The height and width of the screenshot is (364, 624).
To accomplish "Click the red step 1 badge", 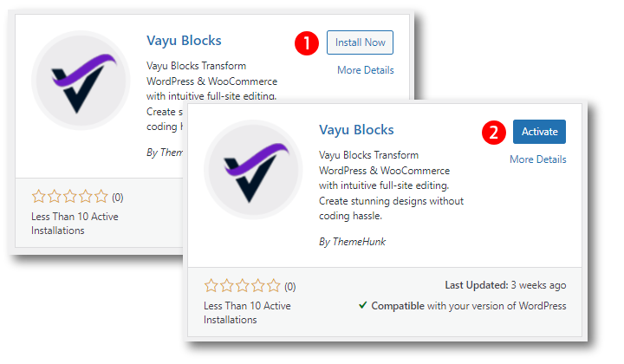I will tap(306, 43).
